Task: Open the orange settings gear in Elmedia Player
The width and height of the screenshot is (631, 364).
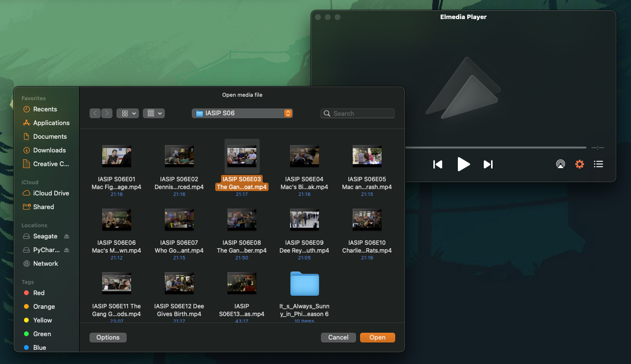Action: 580,164
